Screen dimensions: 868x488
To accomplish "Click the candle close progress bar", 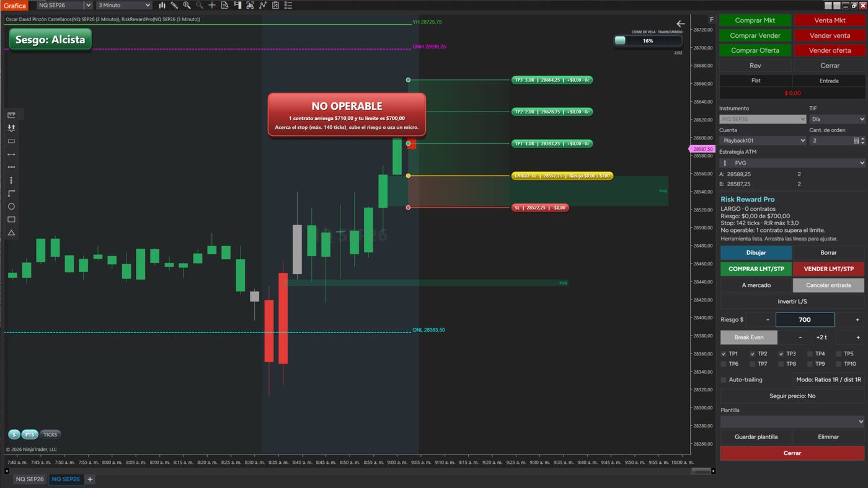I will coord(648,41).
